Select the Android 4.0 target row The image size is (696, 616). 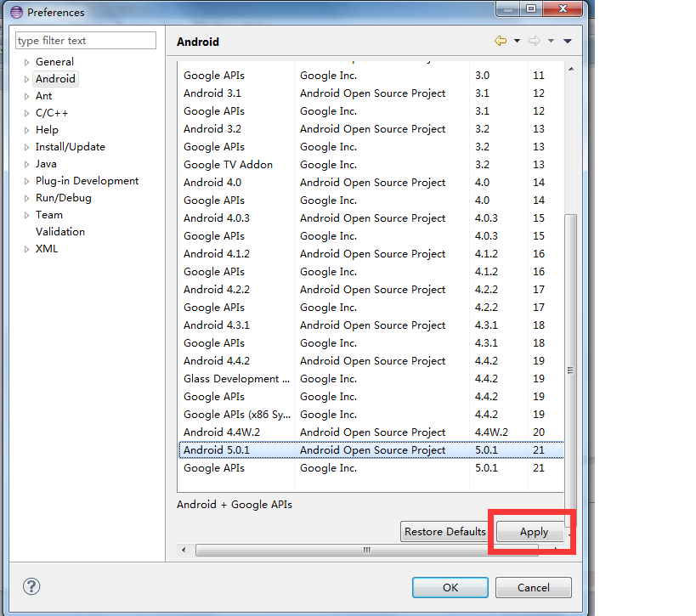(x=371, y=183)
